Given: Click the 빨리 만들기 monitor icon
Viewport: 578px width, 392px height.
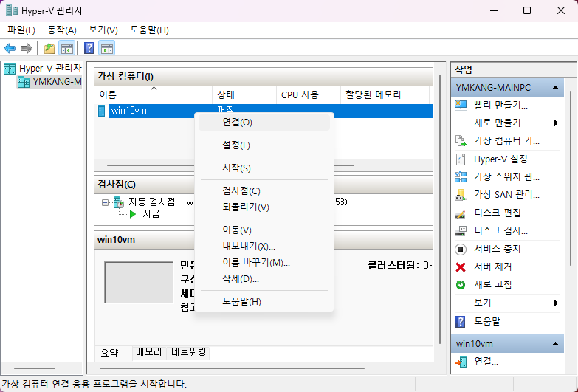Looking at the screenshot, I should coord(461,106).
